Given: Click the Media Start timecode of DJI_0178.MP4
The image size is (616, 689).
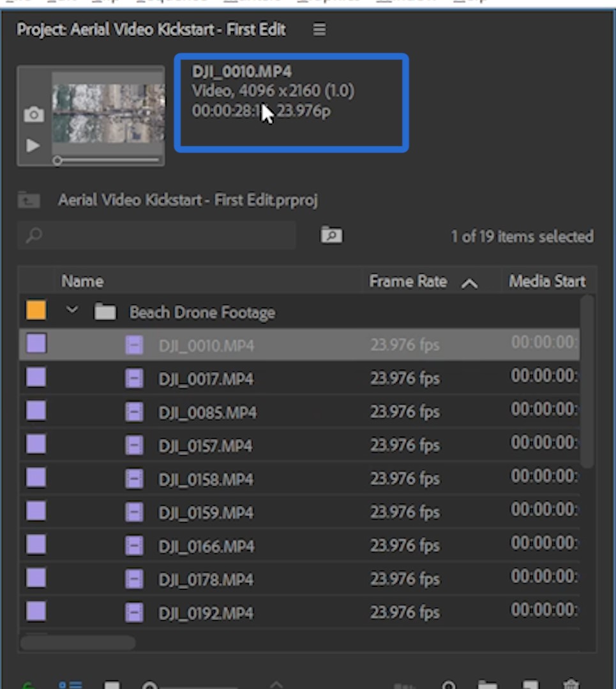Looking at the screenshot, I should point(544,576).
